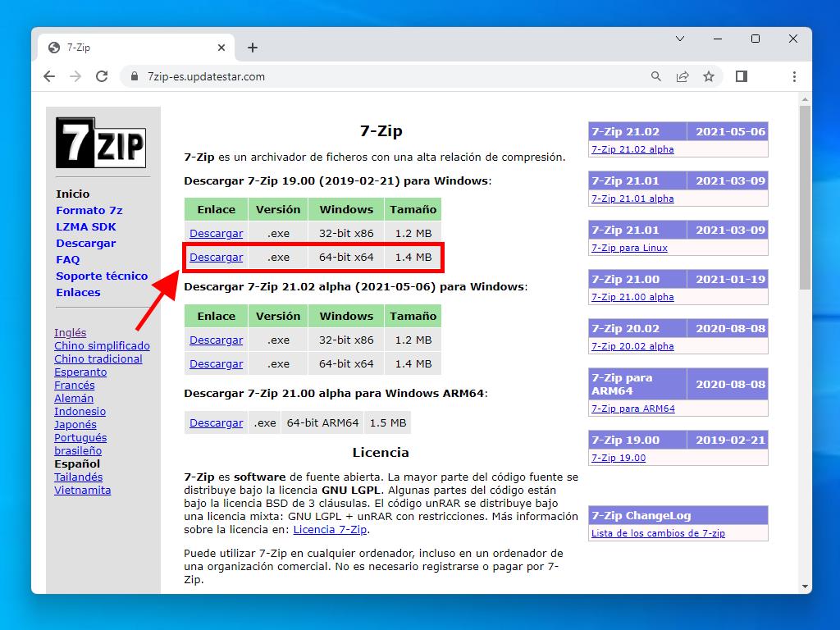
Task: Click the page vertical scrollbar thumb
Action: pyautogui.click(x=805, y=198)
